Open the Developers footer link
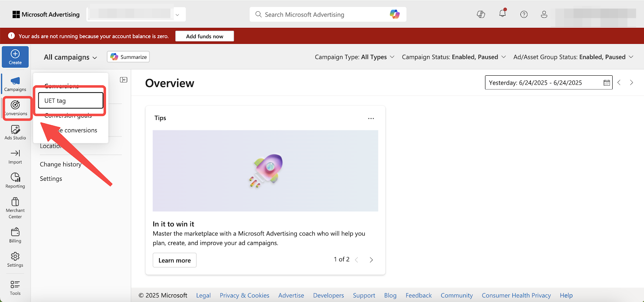This screenshot has width=644, height=302. [x=328, y=295]
